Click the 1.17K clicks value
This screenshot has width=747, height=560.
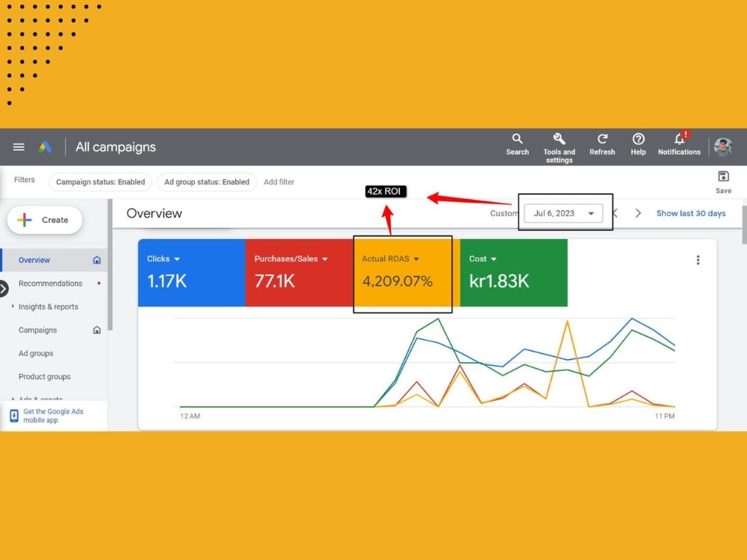(x=167, y=281)
